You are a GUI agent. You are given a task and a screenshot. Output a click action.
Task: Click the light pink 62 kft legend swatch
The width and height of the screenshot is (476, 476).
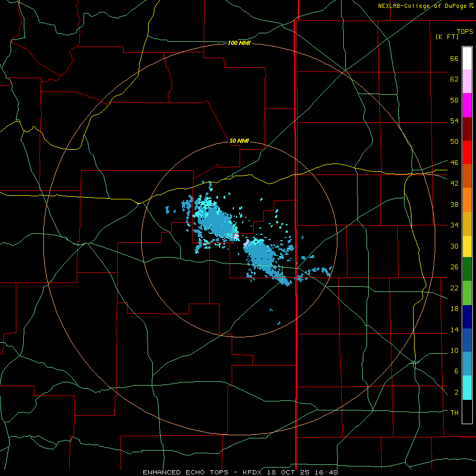(x=467, y=81)
